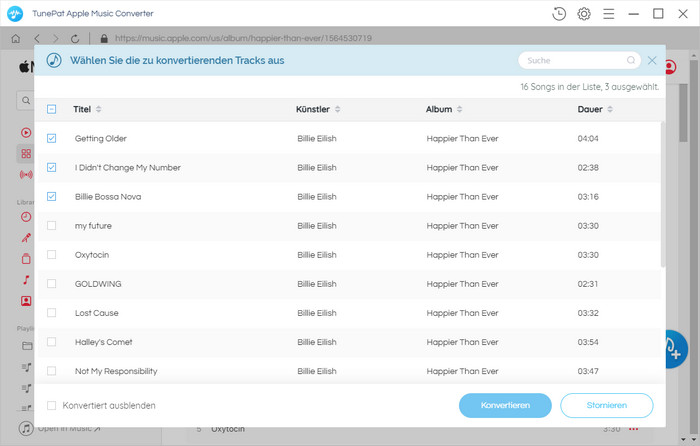The width and height of the screenshot is (700, 446).
Task: Click Open in Music link
Action: (x=69, y=429)
